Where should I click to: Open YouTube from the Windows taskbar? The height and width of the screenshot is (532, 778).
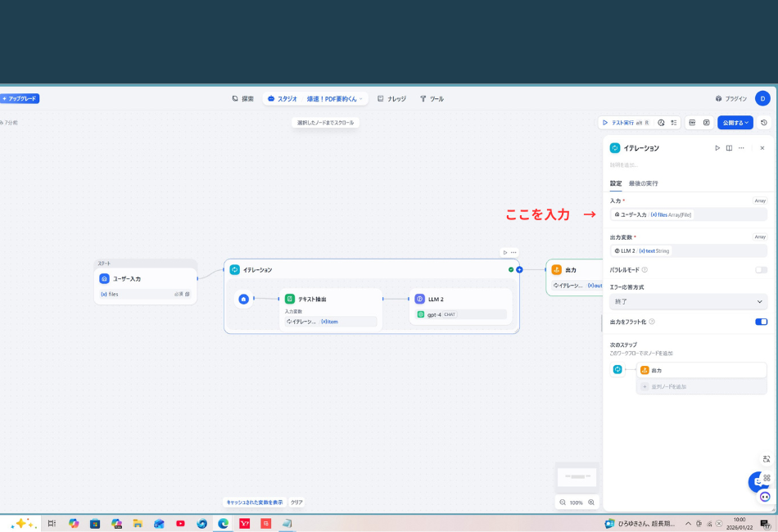tap(180, 524)
